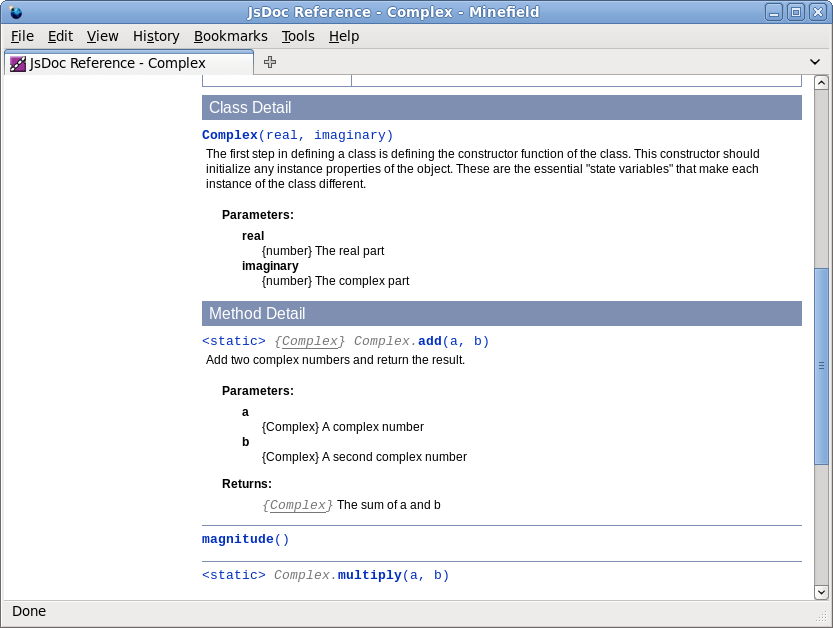Click '<static>' label before Complex.multiply

pyautogui.click(x=234, y=575)
